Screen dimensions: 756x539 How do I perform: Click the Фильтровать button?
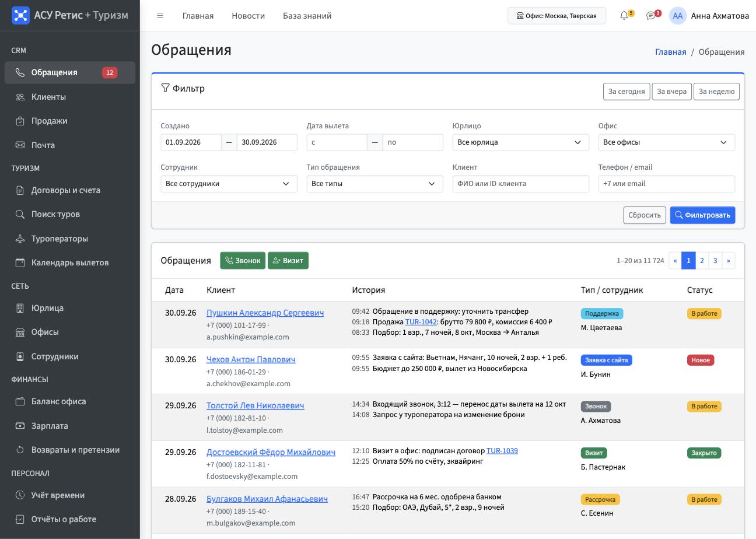coord(702,215)
